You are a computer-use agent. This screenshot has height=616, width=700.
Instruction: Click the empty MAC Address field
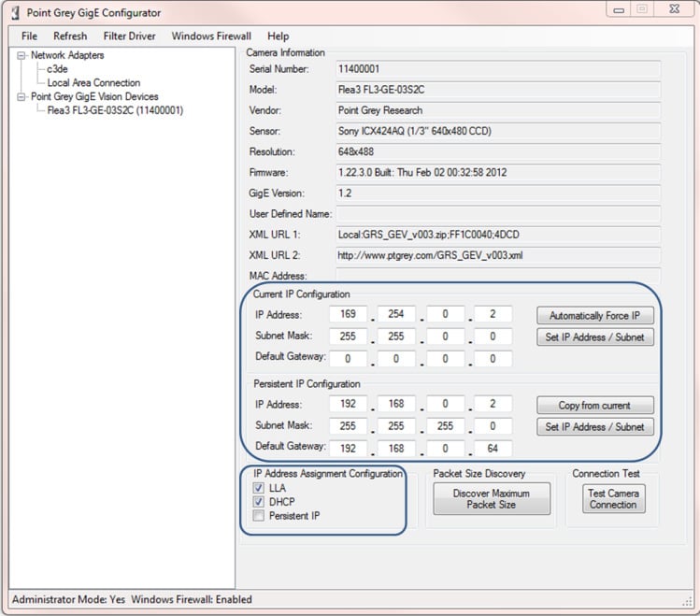(x=498, y=276)
